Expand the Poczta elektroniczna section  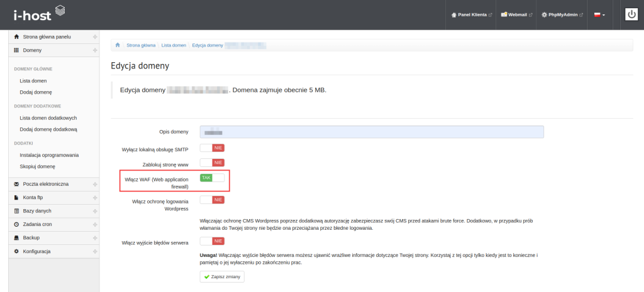[50, 184]
